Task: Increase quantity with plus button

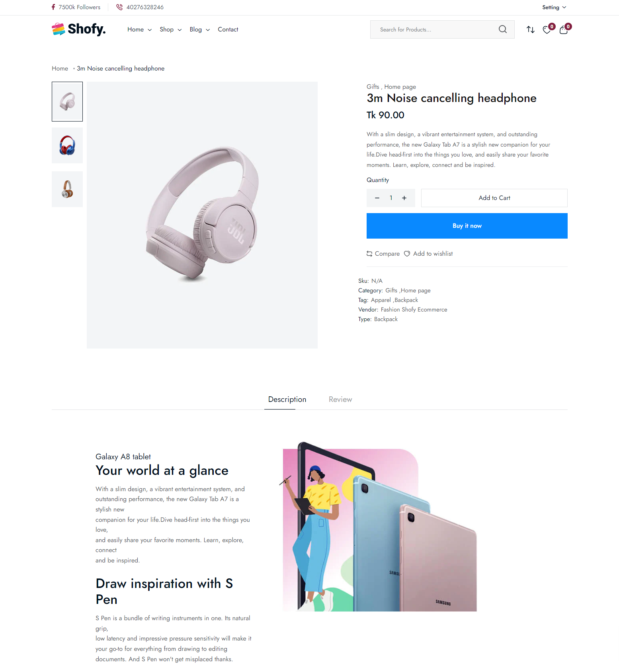Action: pos(404,198)
